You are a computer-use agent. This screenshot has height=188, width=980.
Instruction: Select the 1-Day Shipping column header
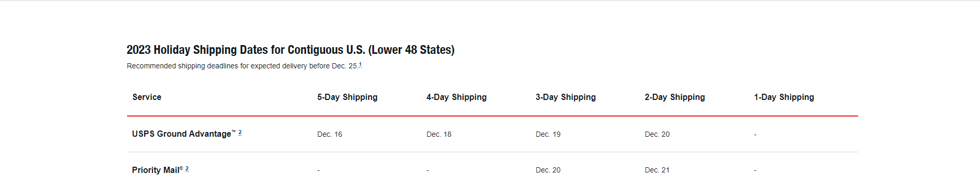(x=784, y=97)
